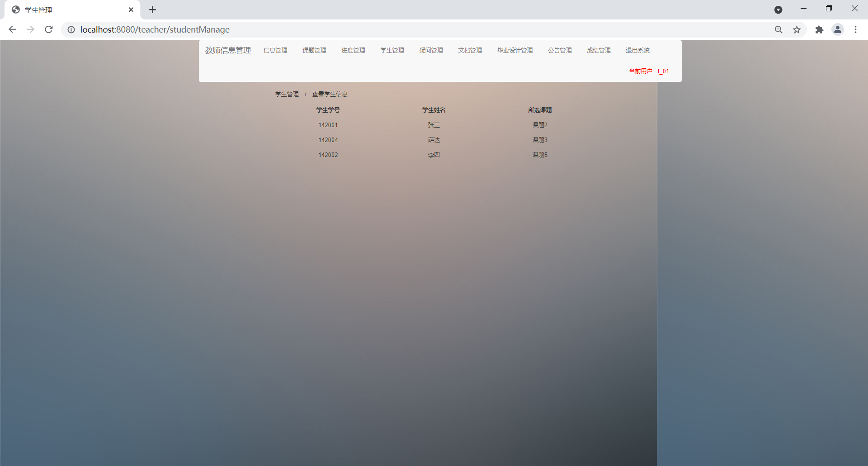The width and height of the screenshot is (868, 466).
Task: View site information icon in address bar
Action: (71, 29)
